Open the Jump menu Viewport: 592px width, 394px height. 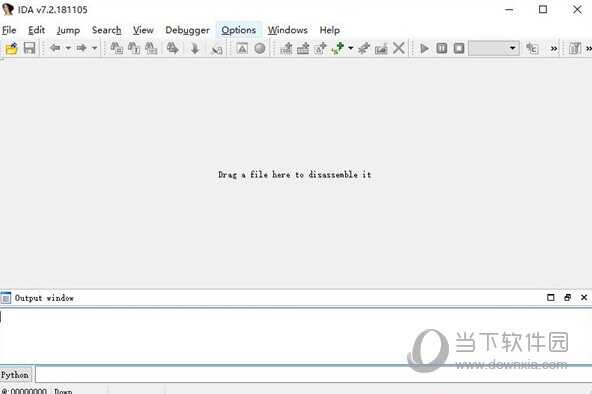pyautogui.click(x=68, y=30)
